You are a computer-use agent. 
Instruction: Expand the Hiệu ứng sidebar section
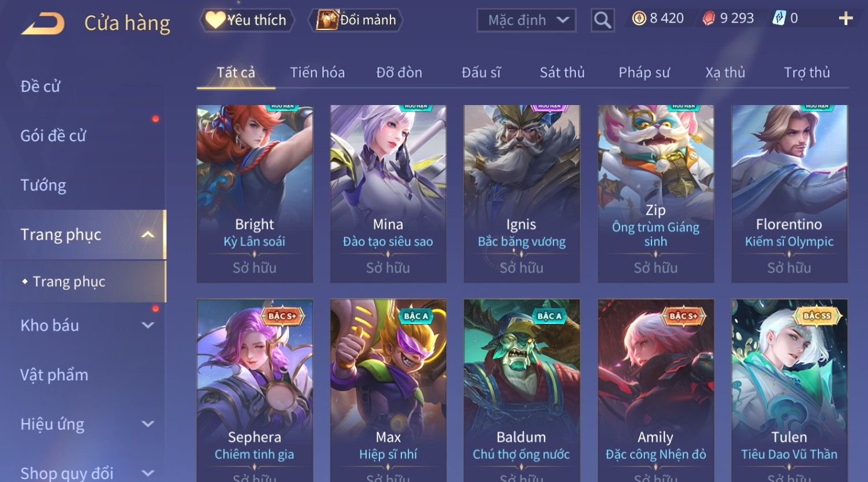pos(148,424)
